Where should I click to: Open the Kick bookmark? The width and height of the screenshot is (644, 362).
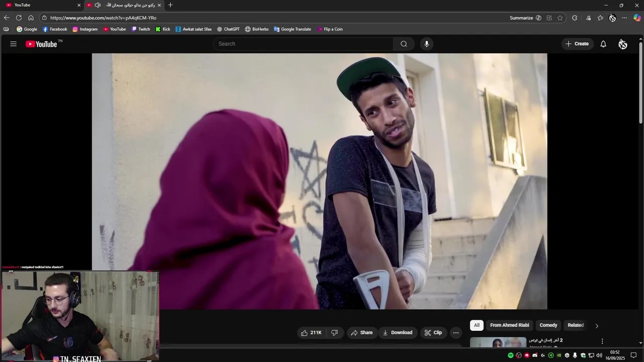click(163, 29)
